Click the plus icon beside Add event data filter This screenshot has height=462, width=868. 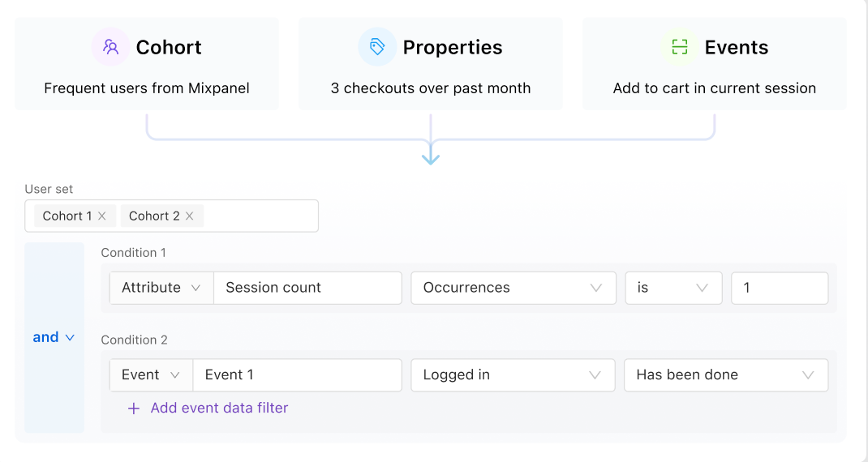(133, 409)
